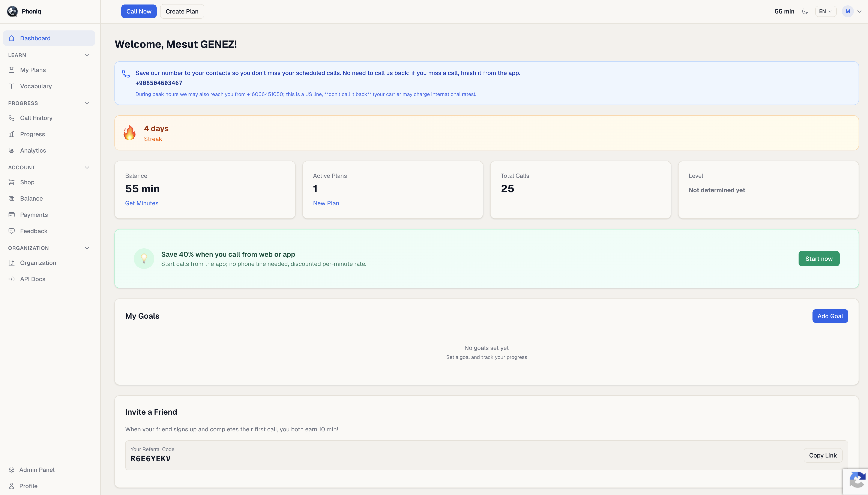Open the Balance page in sidebar

tap(49, 198)
